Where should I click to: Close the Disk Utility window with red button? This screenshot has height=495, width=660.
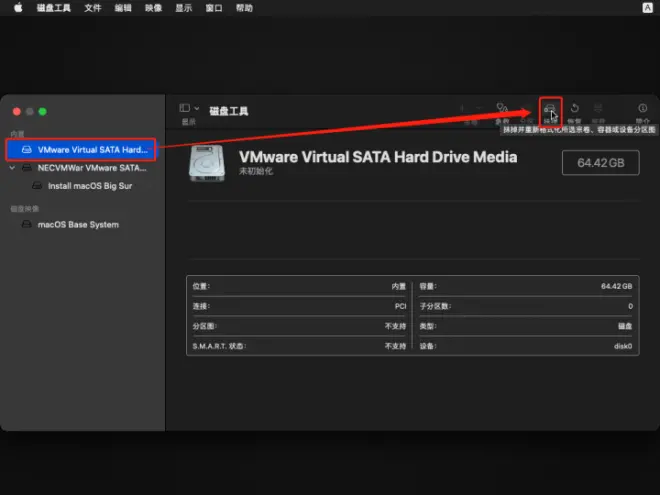[x=17, y=112]
